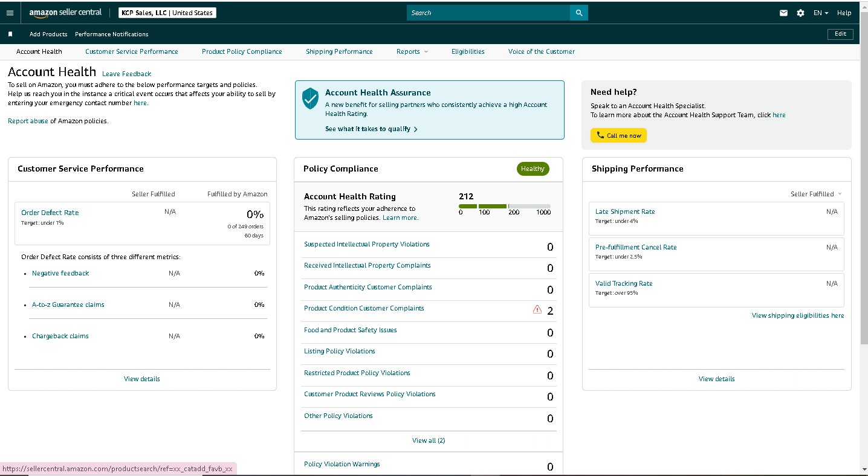Click the Call me now button
This screenshot has height=476, width=868.
[618, 135]
